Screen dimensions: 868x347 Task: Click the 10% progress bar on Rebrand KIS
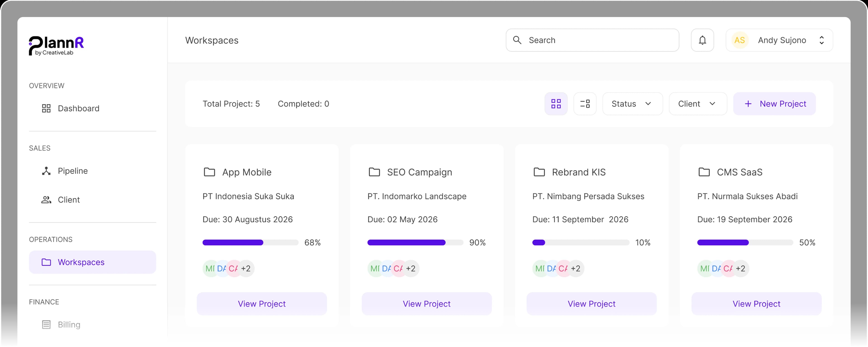click(580, 243)
